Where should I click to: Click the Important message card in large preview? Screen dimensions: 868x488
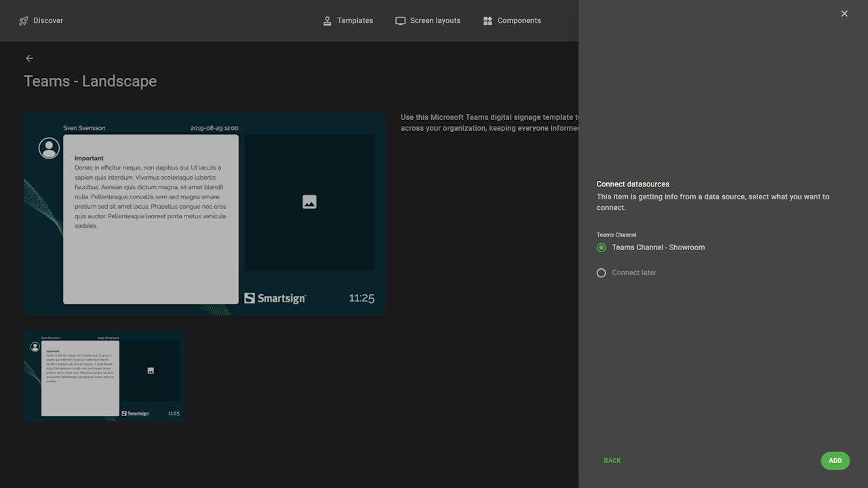(x=151, y=219)
